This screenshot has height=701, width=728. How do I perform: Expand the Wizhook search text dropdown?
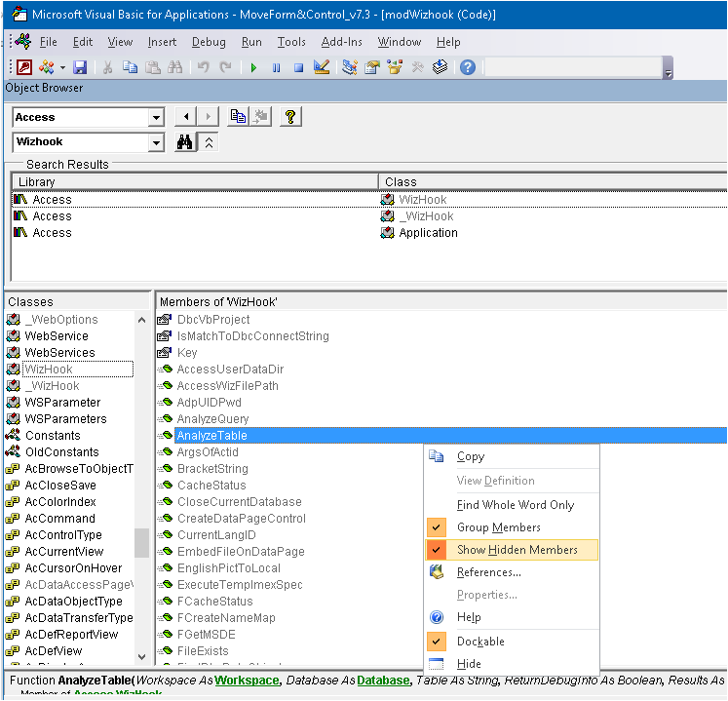pyautogui.click(x=156, y=142)
